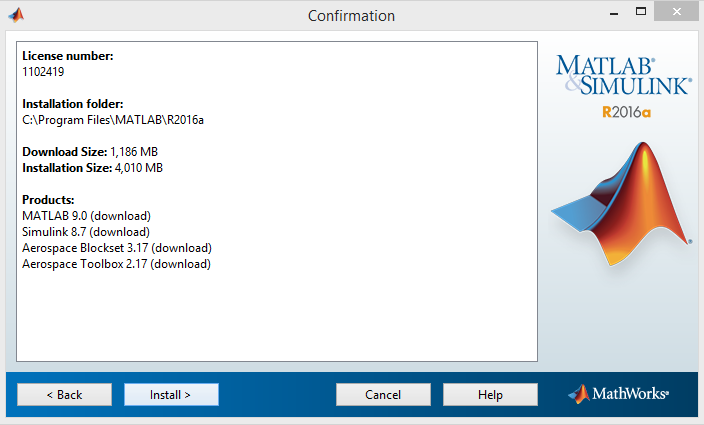Open Help for the installer

490,394
